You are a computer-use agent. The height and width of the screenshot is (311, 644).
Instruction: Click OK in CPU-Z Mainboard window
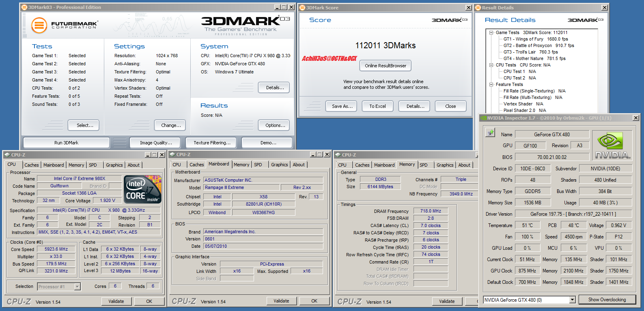pos(314,301)
